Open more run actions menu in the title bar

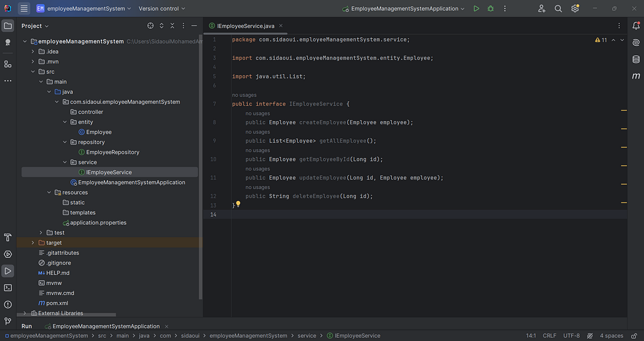[x=505, y=8]
